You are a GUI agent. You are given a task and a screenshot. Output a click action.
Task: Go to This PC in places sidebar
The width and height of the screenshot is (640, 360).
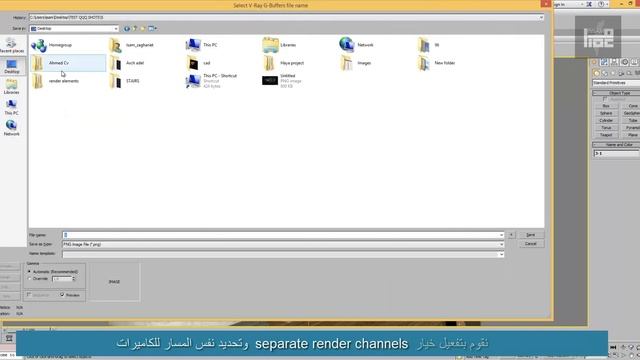click(x=11, y=108)
